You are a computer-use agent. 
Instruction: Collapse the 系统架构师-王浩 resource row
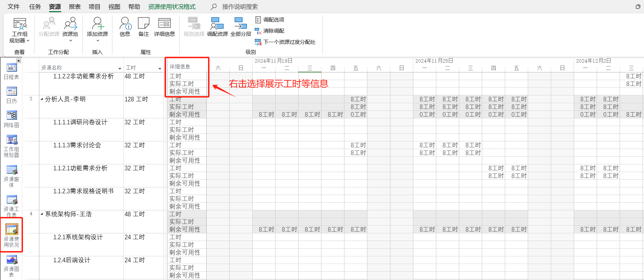42,214
